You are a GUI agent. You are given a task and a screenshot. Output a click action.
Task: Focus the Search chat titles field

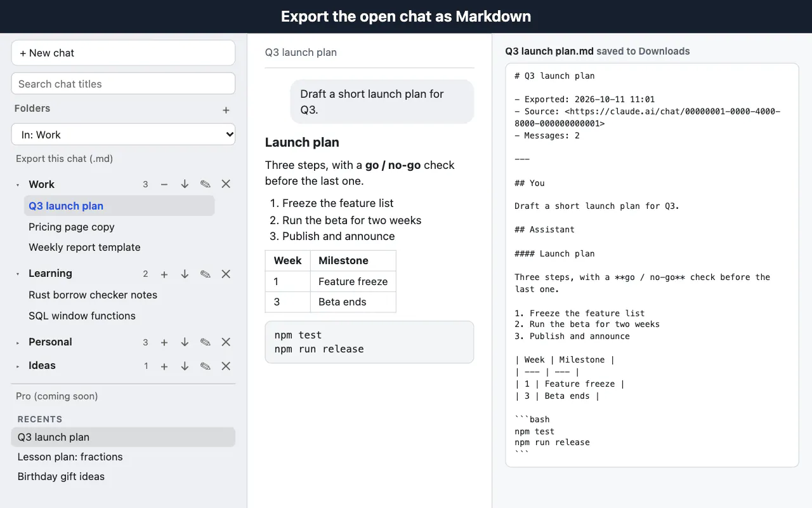coord(123,84)
